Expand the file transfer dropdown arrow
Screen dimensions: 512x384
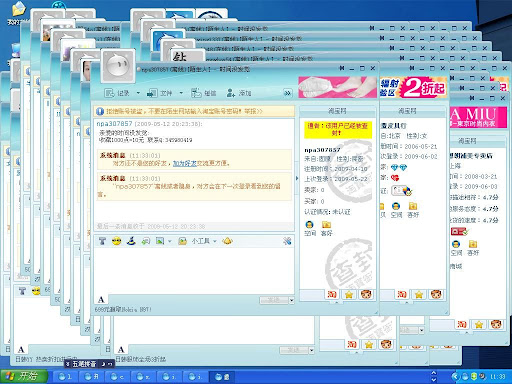pyautogui.click(x=181, y=93)
